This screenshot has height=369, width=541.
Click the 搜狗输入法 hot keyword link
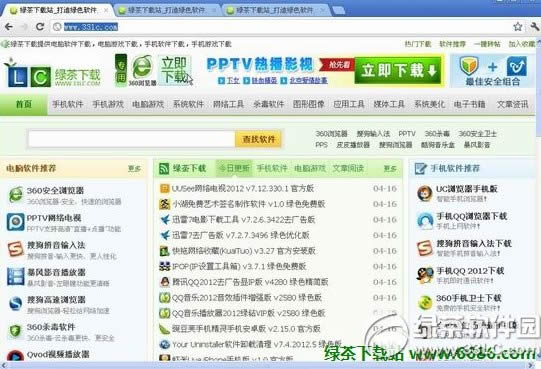[x=373, y=134]
